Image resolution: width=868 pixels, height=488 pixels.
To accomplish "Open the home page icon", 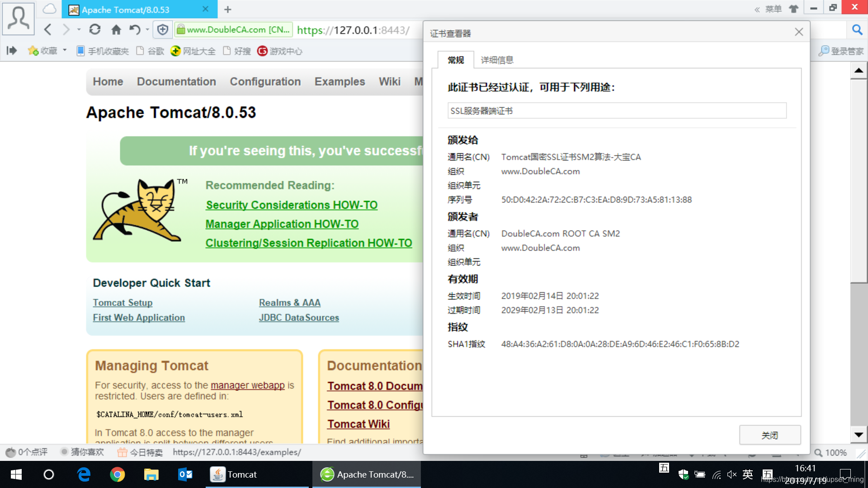I will pyautogui.click(x=116, y=30).
